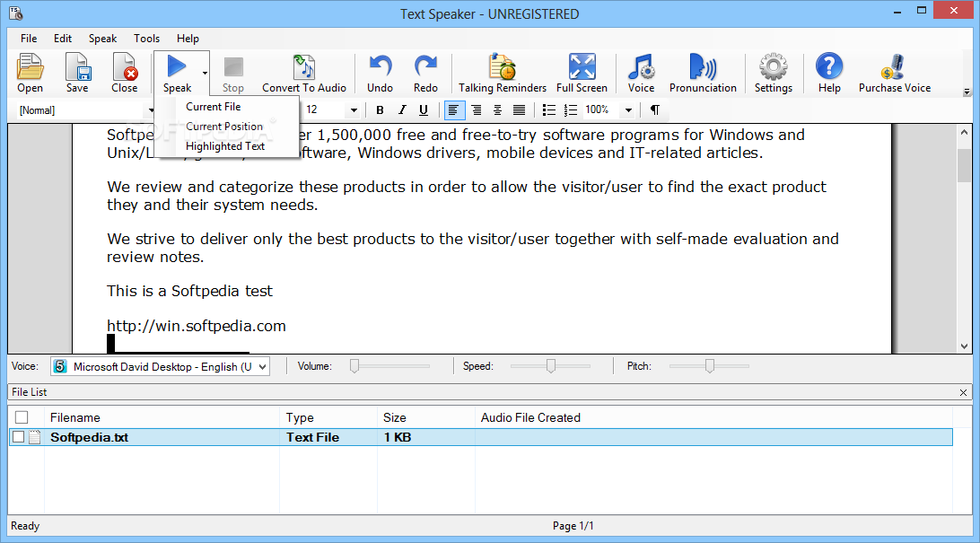Launch Convert To Audio tool
Screen dimensions: 980x543
(x=304, y=73)
